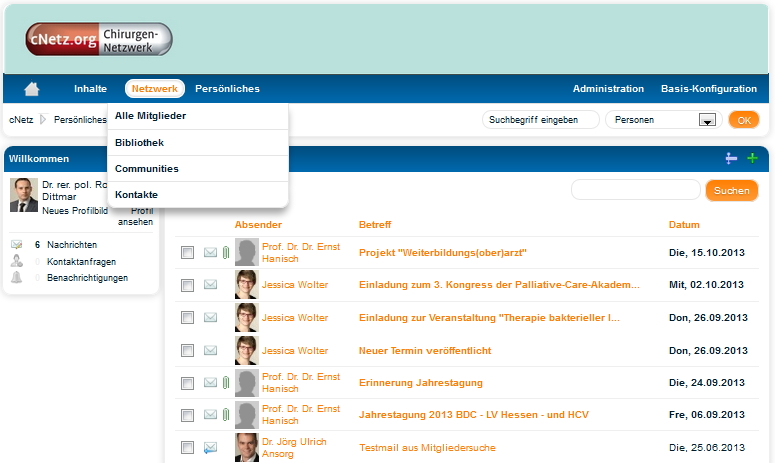Tick the checkbox for the 15.10.2013 message
Viewport: 775px width, 463px height.
point(188,253)
